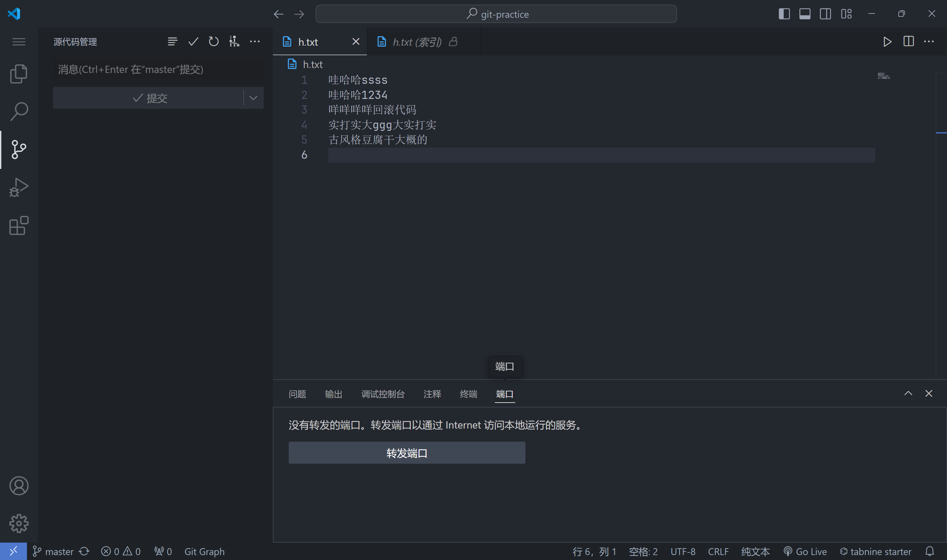Expand the commit button dropdown arrow
Viewport: 947px width, 560px height.
pyautogui.click(x=253, y=98)
